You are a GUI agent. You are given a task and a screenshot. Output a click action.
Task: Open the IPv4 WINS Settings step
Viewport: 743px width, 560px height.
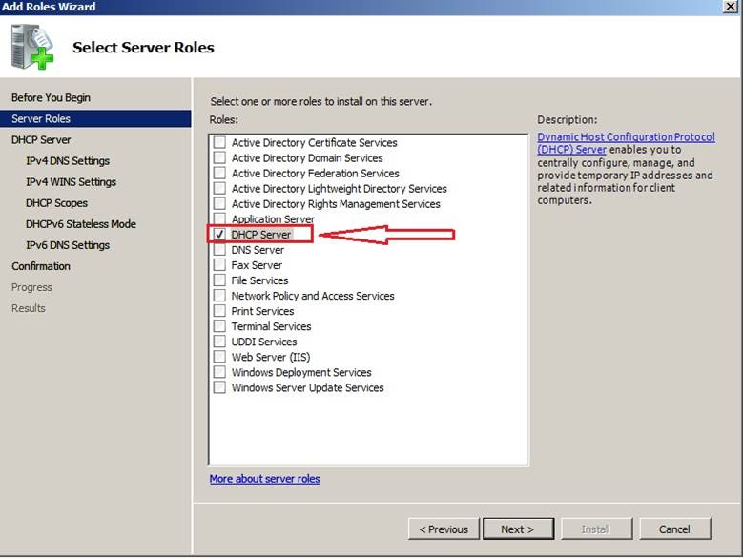pyautogui.click(x=72, y=182)
